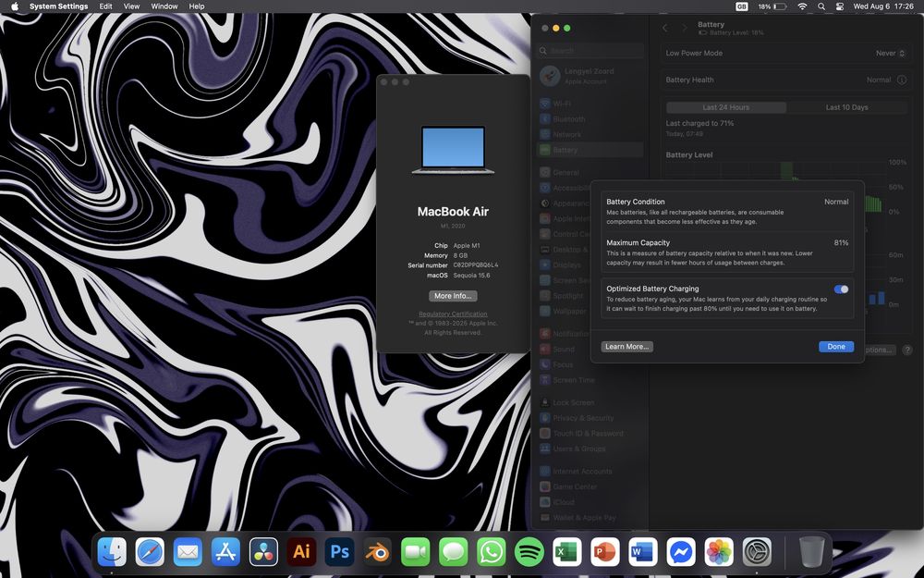
Task: Open the Regulatory Certification link
Action: 453,314
